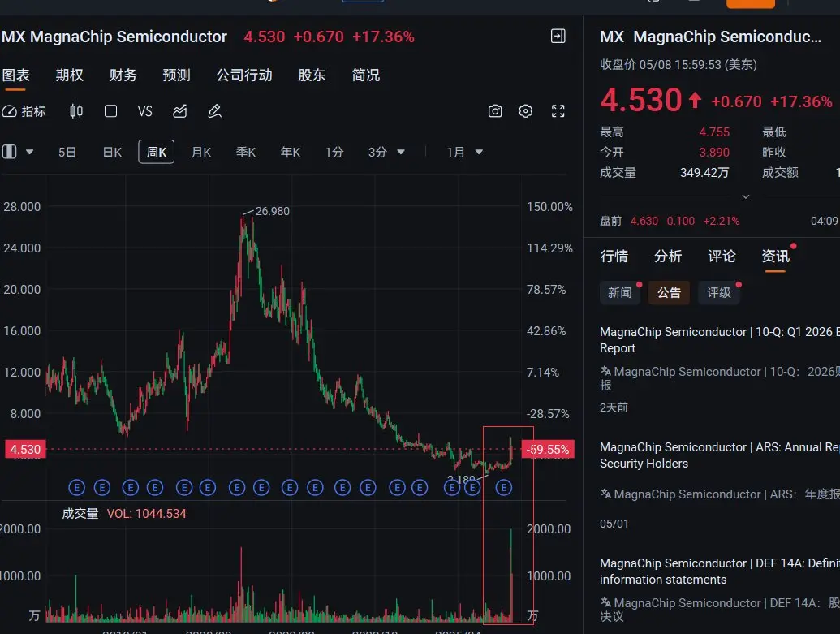Switch chart type with candlestick icon
Screen dimensions: 840x634
76,111
